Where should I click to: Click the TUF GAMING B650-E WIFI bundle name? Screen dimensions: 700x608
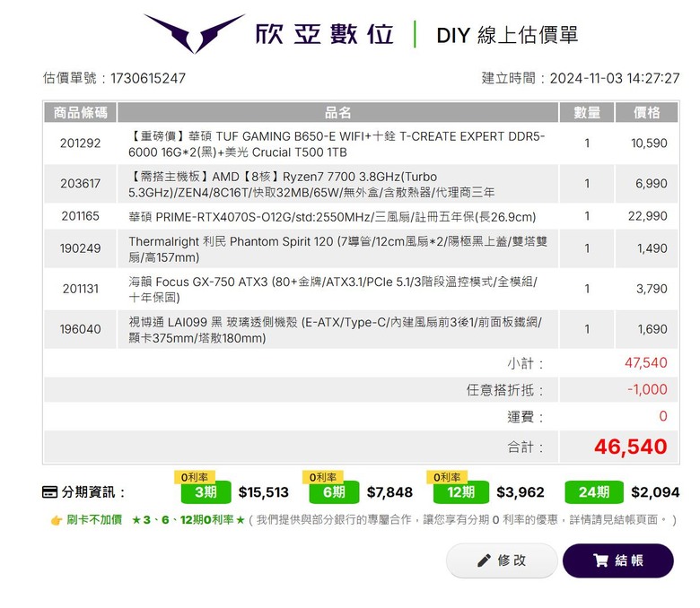pyautogui.click(x=337, y=144)
